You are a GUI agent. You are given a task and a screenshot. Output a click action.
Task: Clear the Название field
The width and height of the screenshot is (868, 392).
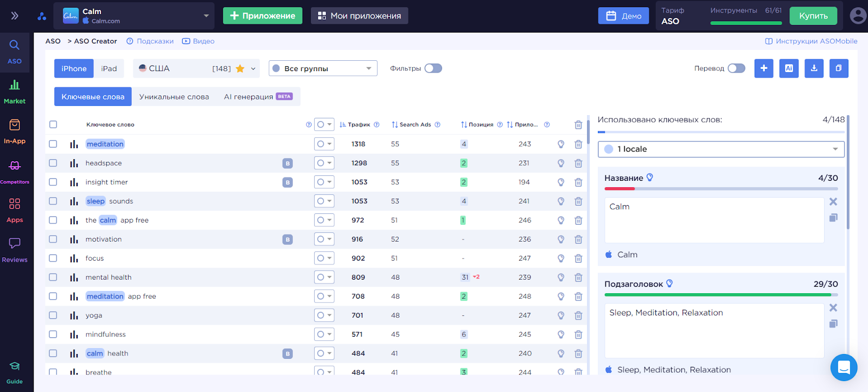[833, 201]
